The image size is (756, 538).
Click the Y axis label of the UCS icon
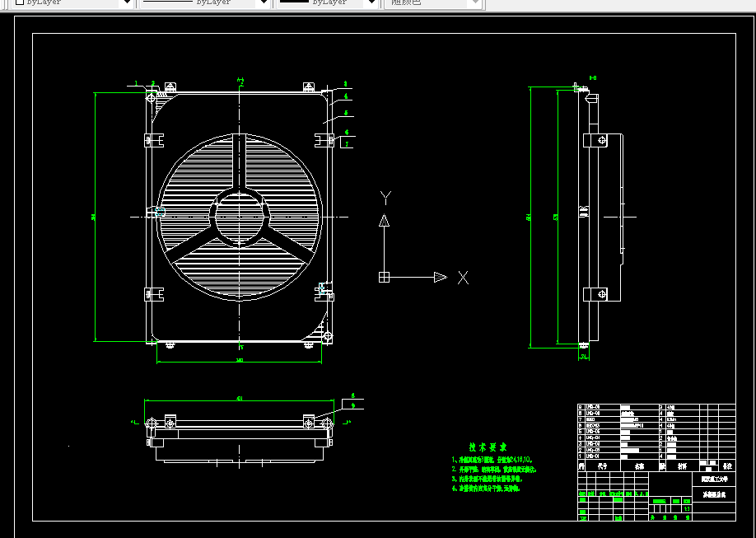coord(385,198)
